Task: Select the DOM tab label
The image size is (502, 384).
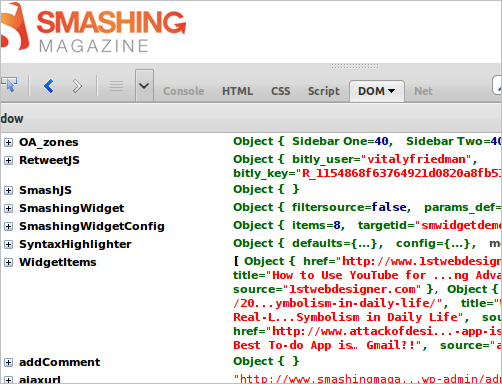Action: (371, 91)
